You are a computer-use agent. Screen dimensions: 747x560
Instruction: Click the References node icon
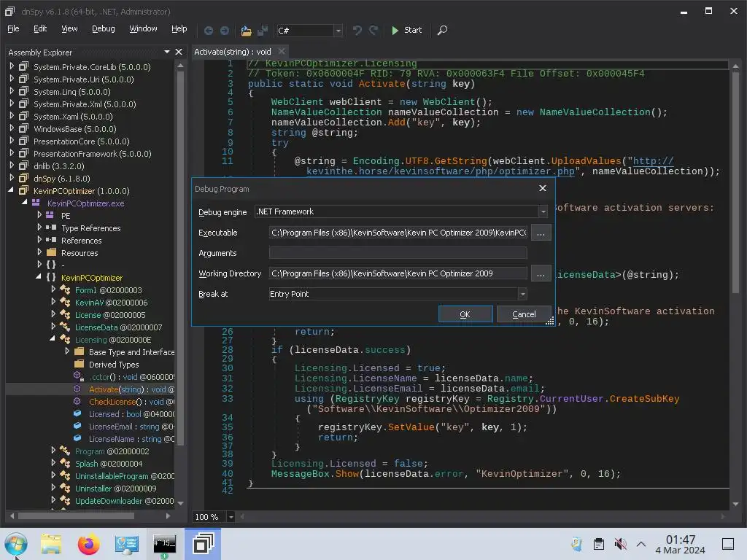click(51, 240)
